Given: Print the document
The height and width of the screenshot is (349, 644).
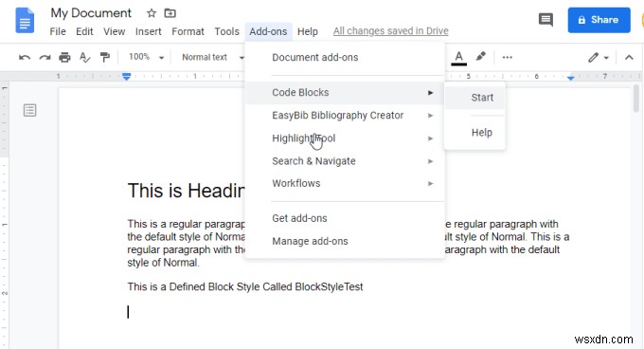Looking at the screenshot, I should [64, 57].
